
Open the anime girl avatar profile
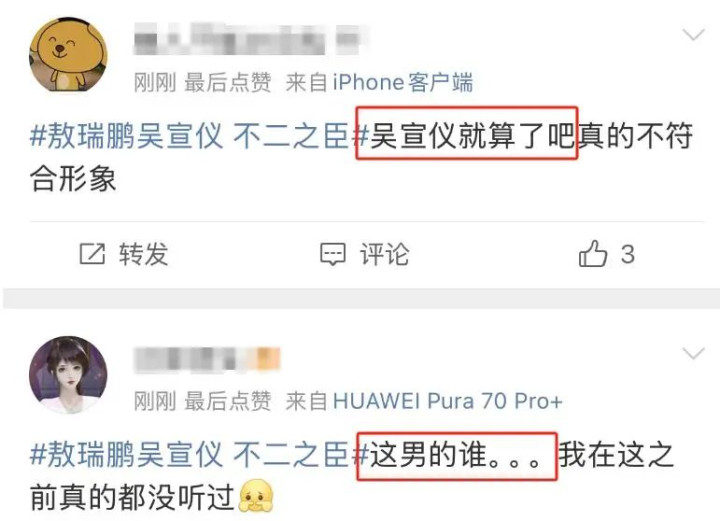(68, 375)
